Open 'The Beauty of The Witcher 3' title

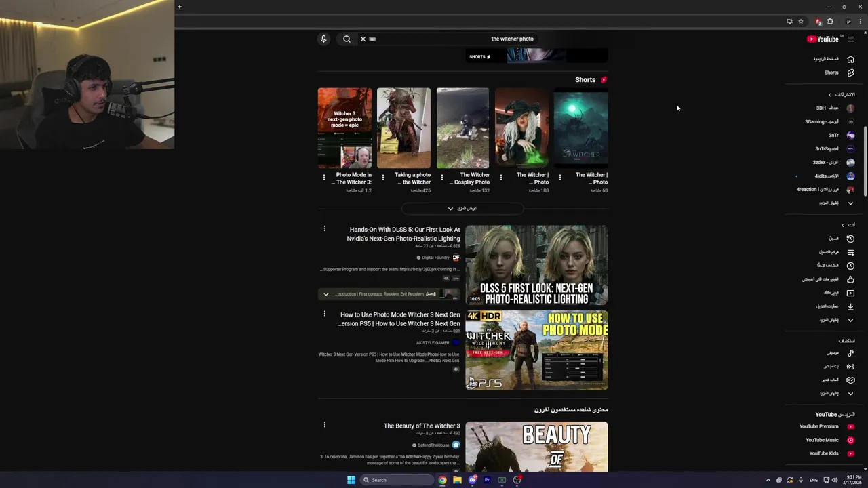click(422, 426)
